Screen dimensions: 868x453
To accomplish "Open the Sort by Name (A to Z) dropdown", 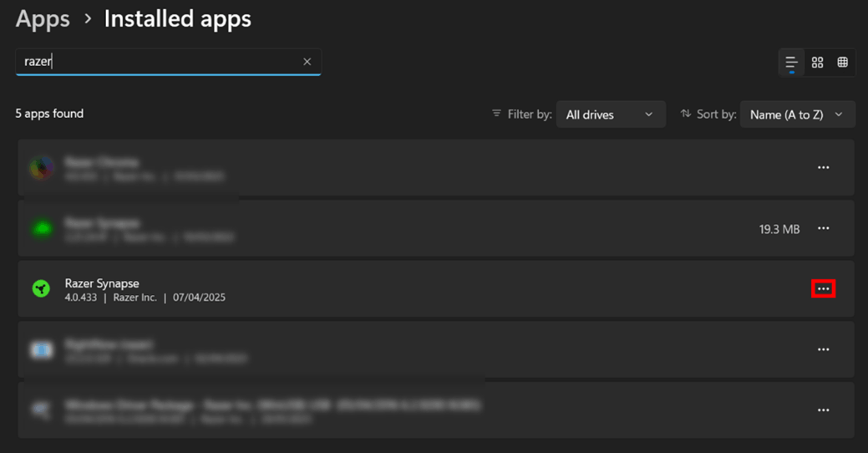I will click(x=797, y=115).
